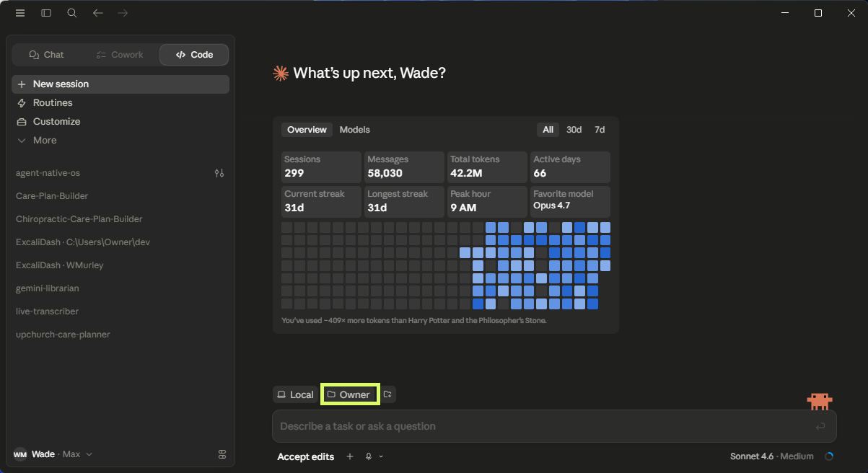Image resolution: width=868 pixels, height=473 pixels.
Task: Click the Favorite model Opus 4.7 card
Action: [571, 202]
